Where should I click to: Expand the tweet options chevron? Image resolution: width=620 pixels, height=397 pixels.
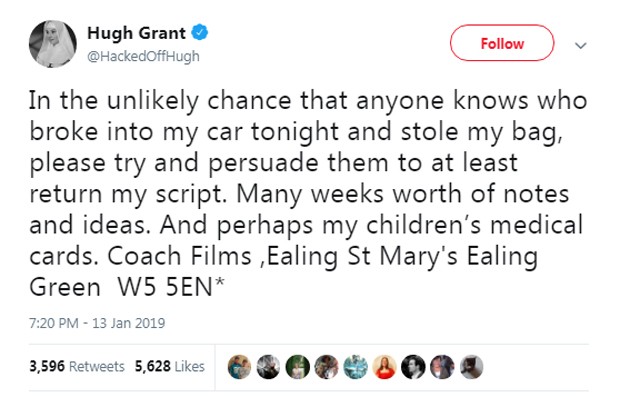[x=580, y=45]
